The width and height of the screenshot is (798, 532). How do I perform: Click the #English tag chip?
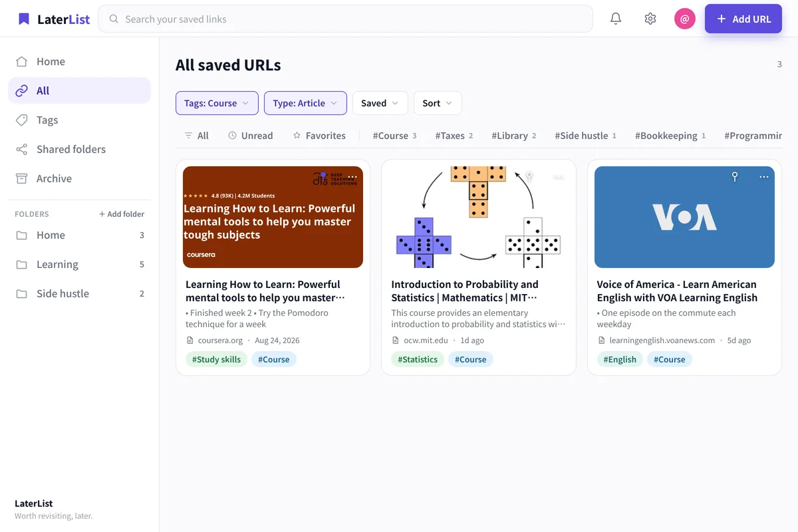[x=620, y=359]
